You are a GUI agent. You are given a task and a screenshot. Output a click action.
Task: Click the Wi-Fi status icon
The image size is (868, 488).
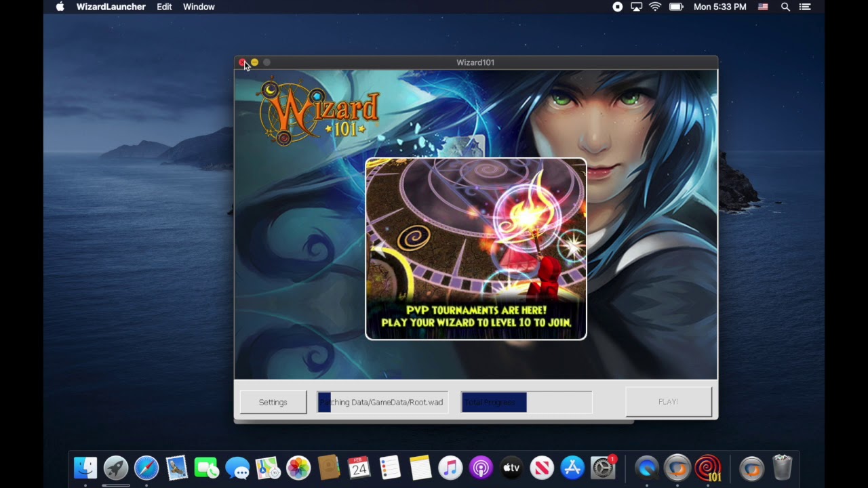[x=655, y=7]
